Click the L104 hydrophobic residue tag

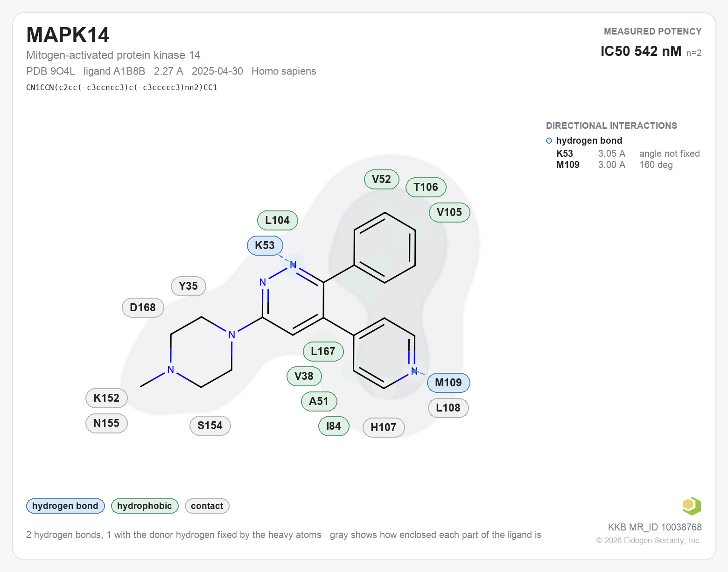click(278, 220)
